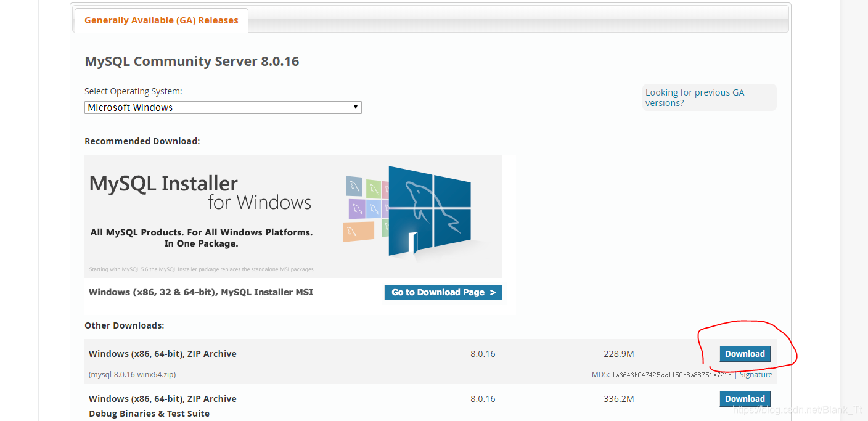This screenshot has height=421, width=868.
Task: Click the Other Downloads label
Action: pyautogui.click(x=125, y=325)
